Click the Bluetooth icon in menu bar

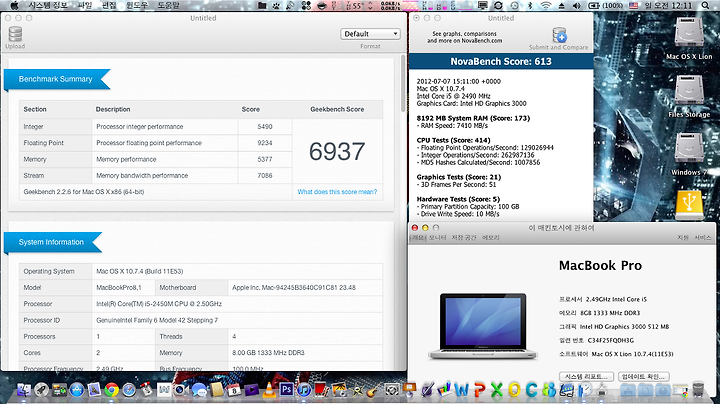(529, 6)
